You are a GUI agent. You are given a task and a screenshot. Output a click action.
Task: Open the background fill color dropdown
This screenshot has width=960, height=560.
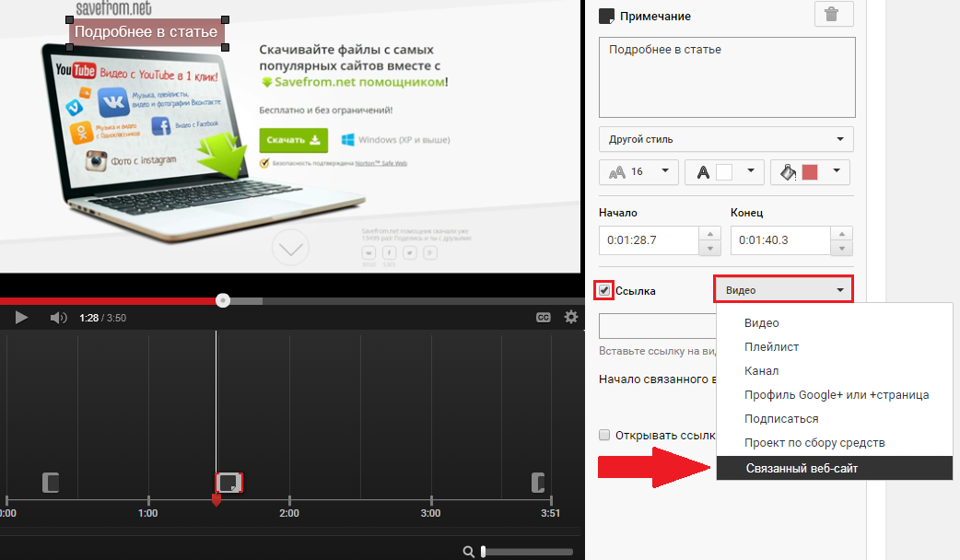tap(810, 172)
